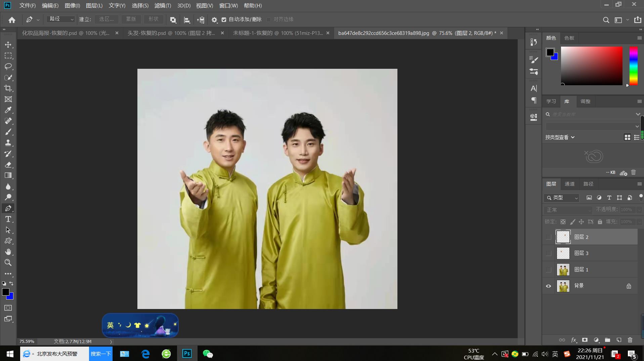The height and width of the screenshot is (361, 644).
Task: Toggle 对齐边缘 checkbox
Action: 269,19
